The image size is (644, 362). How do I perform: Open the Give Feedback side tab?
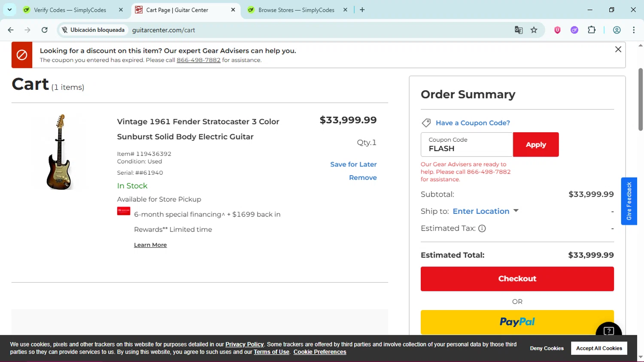point(629,201)
